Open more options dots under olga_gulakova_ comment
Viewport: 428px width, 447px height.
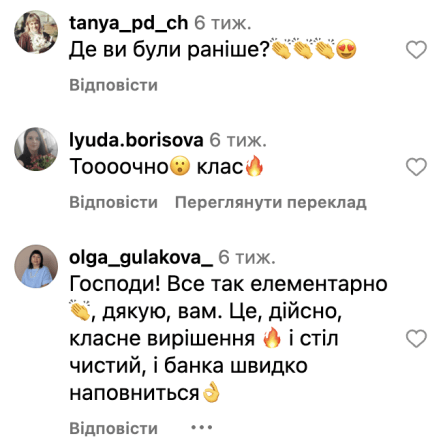click(202, 427)
